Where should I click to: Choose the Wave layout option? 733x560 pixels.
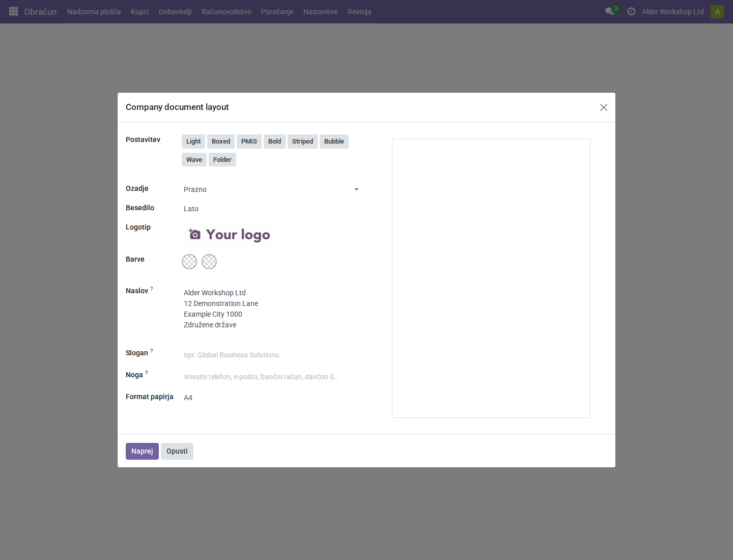(194, 160)
